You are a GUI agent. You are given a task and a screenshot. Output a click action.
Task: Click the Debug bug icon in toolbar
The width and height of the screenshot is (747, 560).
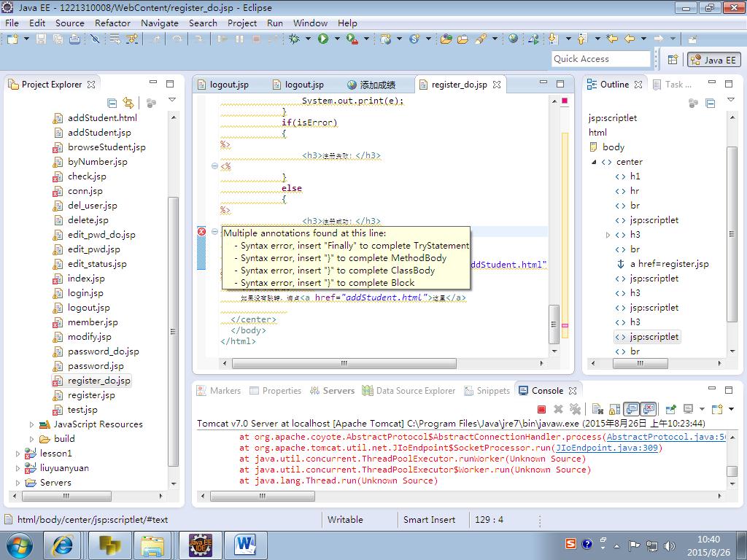[x=295, y=39]
